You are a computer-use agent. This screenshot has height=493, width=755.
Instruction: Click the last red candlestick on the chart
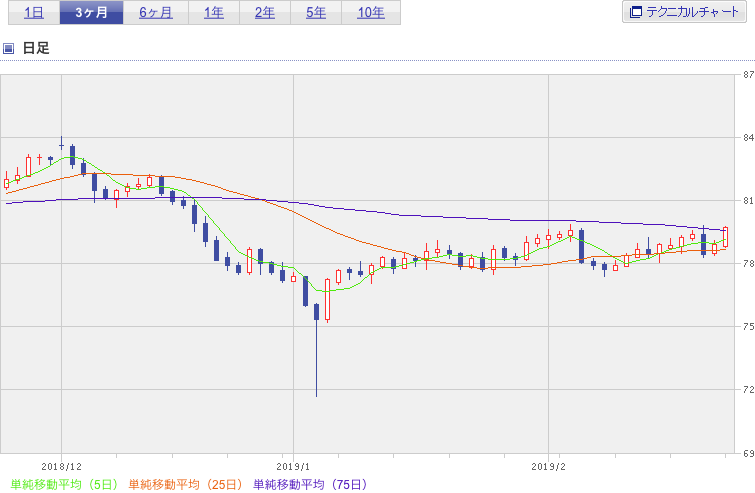tap(726, 237)
